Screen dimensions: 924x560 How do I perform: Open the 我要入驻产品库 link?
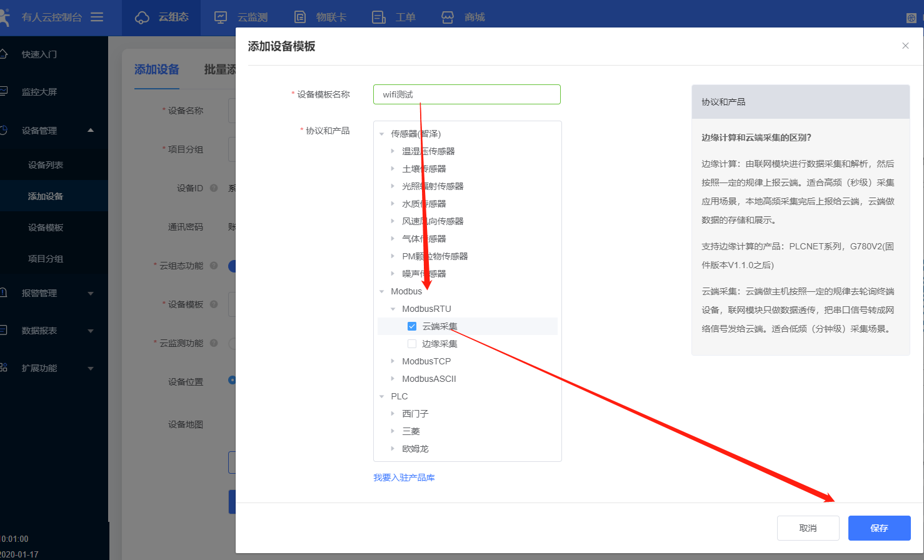click(x=404, y=477)
